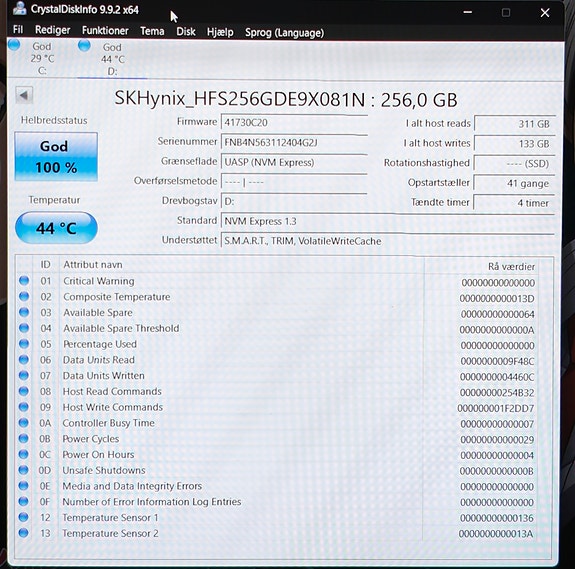
Task: Click the CrystalDiskInfo app icon in title bar
Action: click(x=20, y=8)
